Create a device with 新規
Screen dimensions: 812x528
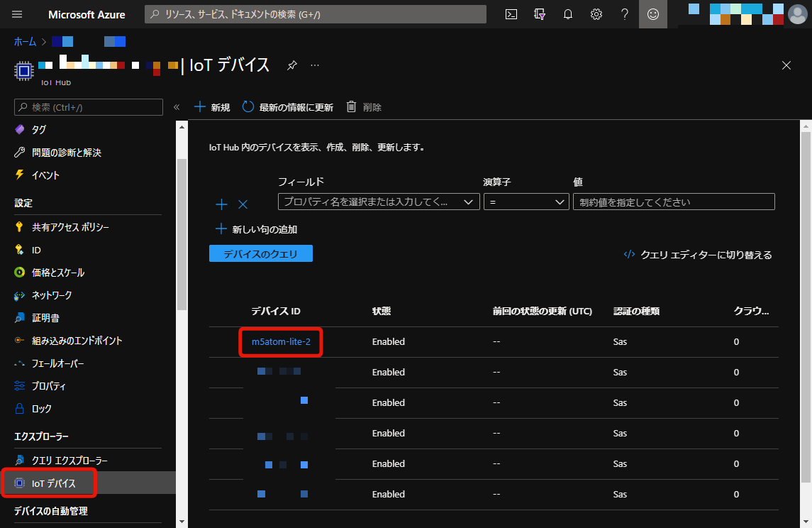click(211, 106)
